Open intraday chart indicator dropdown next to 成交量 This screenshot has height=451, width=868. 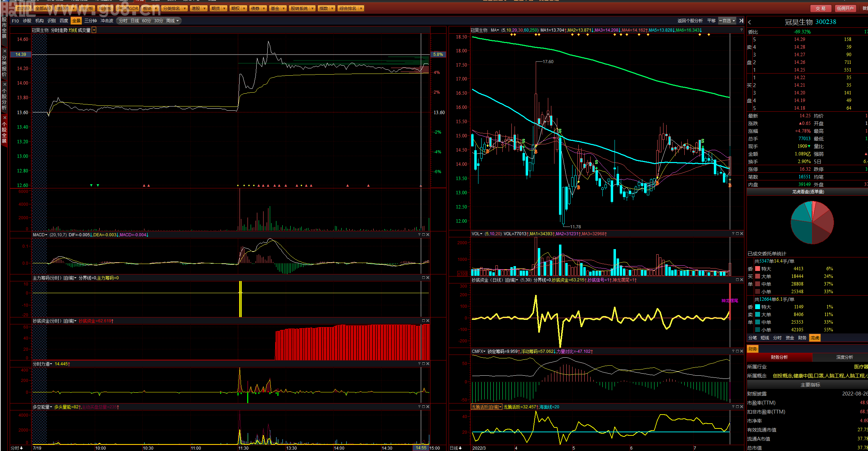[x=94, y=30]
